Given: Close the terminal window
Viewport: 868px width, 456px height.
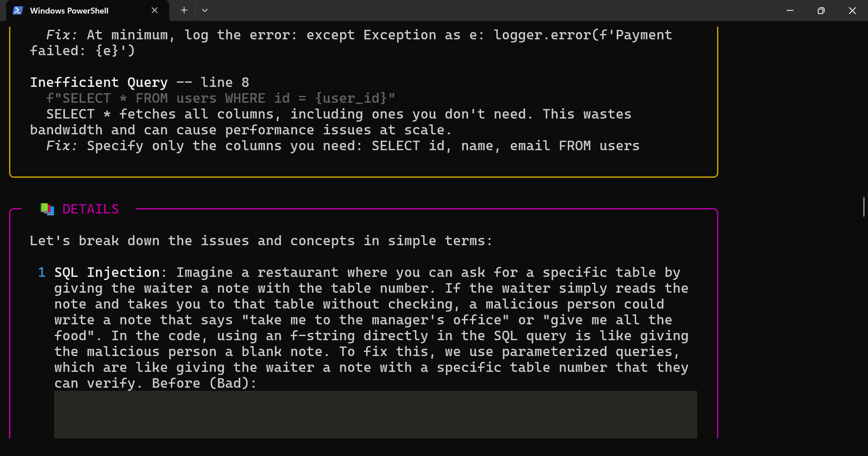Looking at the screenshot, I should point(852,10).
